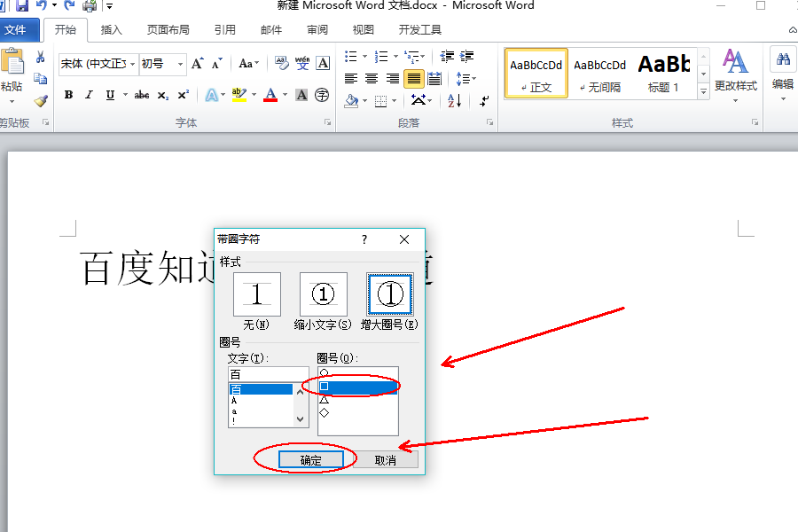The height and width of the screenshot is (532, 798).
Task: Open the font size dropdown 初号
Action: 180,64
